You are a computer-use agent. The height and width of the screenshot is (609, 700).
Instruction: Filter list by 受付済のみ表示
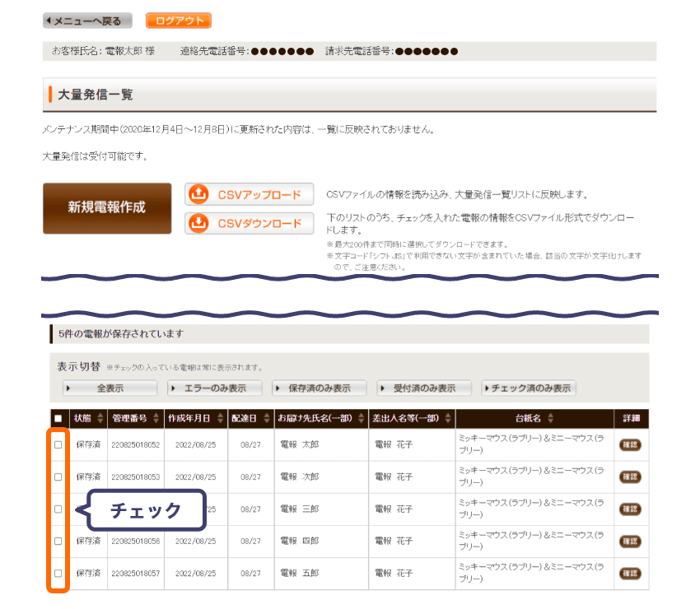424,388
